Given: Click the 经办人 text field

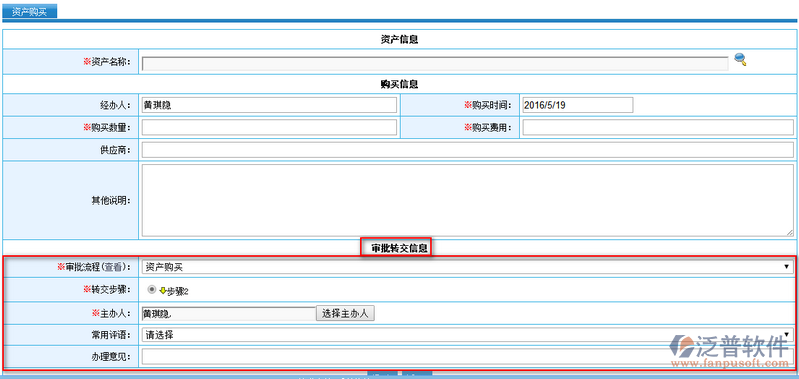Looking at the screenshot, I should point(269,105).
